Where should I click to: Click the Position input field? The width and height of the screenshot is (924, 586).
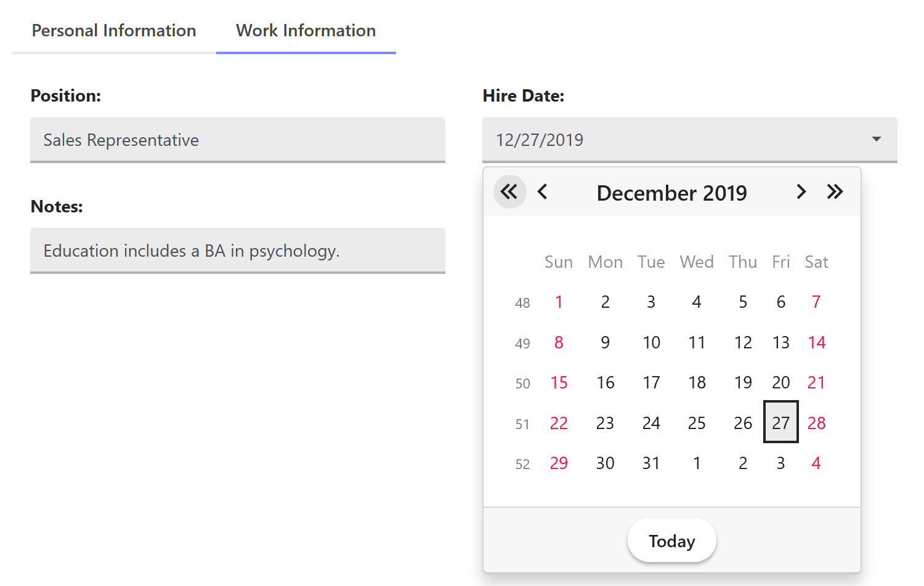(237, 140)
